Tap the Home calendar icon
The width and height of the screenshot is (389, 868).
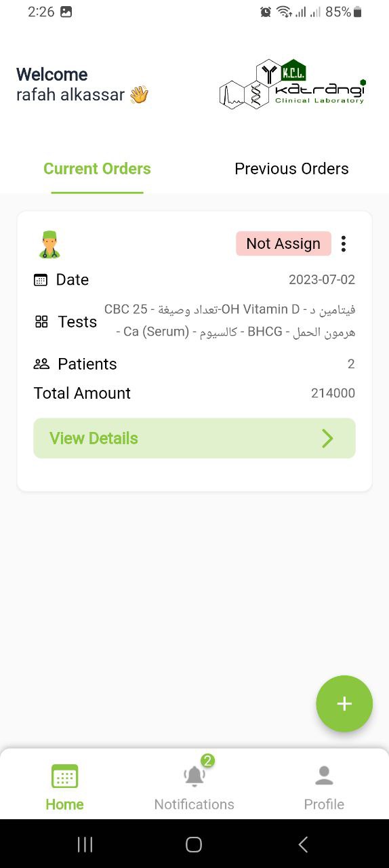tap(65, 776)
